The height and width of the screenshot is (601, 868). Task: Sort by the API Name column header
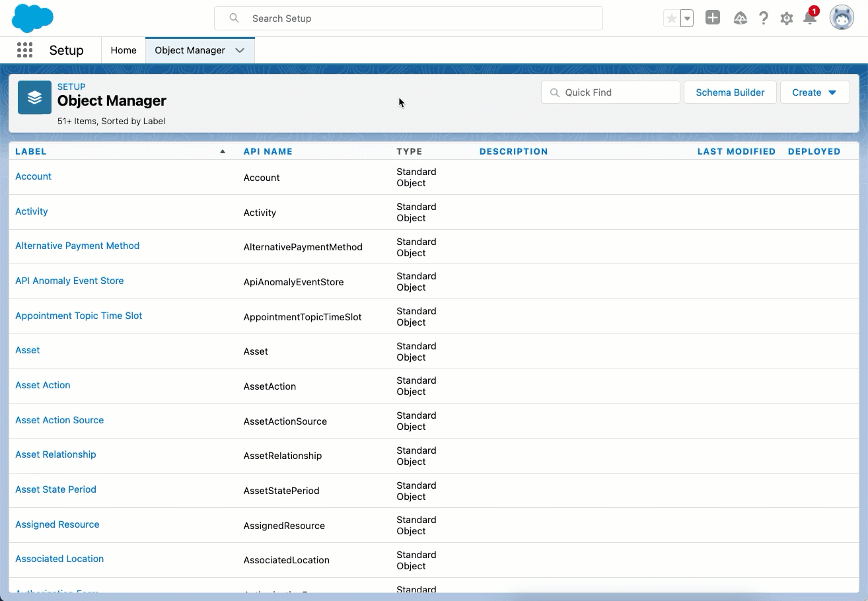point(268,151)
